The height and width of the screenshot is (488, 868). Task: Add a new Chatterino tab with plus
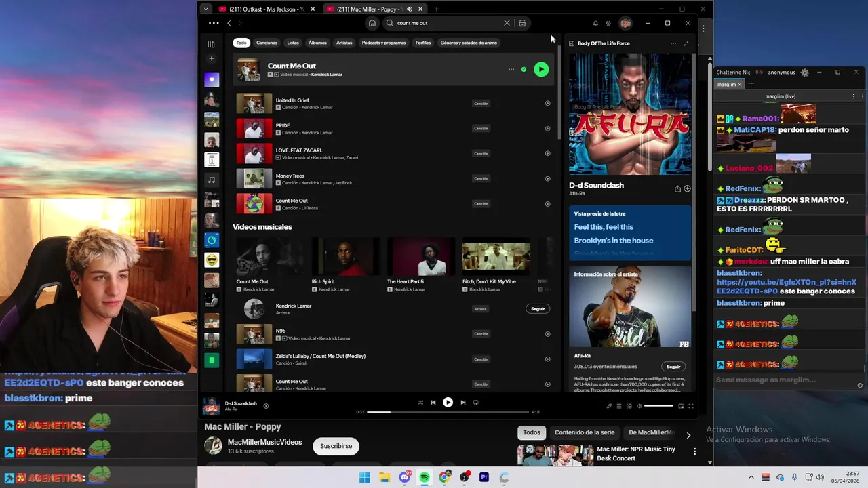751,84
